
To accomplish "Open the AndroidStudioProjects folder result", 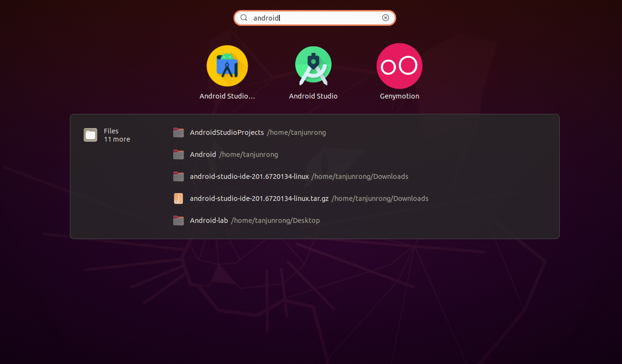I will point(226,132).
